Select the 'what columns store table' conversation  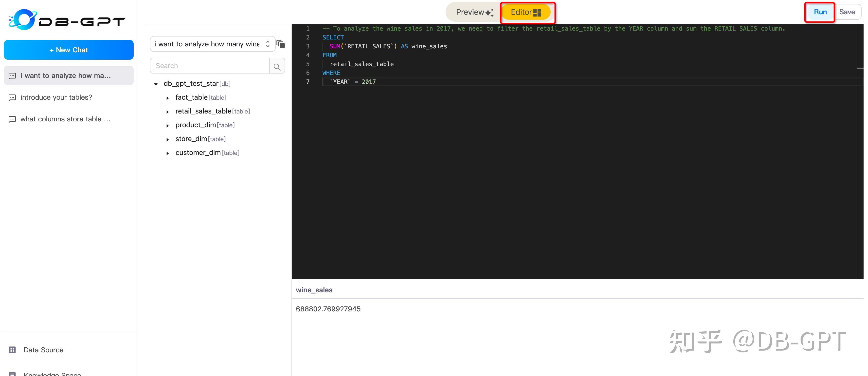pos(65,119)
